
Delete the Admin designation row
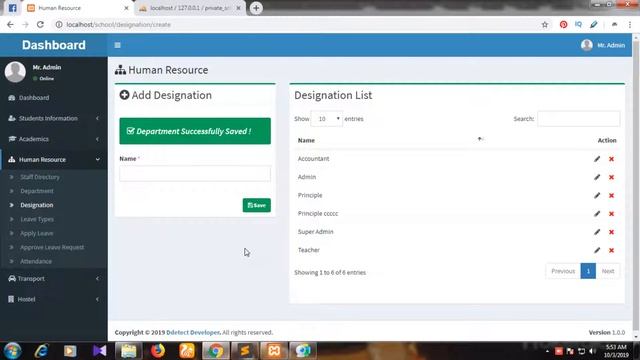click(x=611, y=177)
